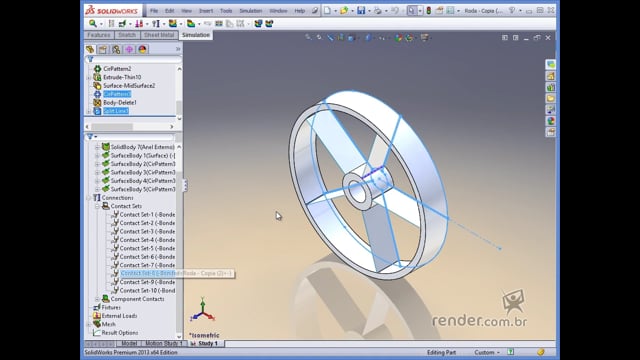Screen dimensions: 640x360
Task: Open the Simulation menu
Action: (251, 11)
